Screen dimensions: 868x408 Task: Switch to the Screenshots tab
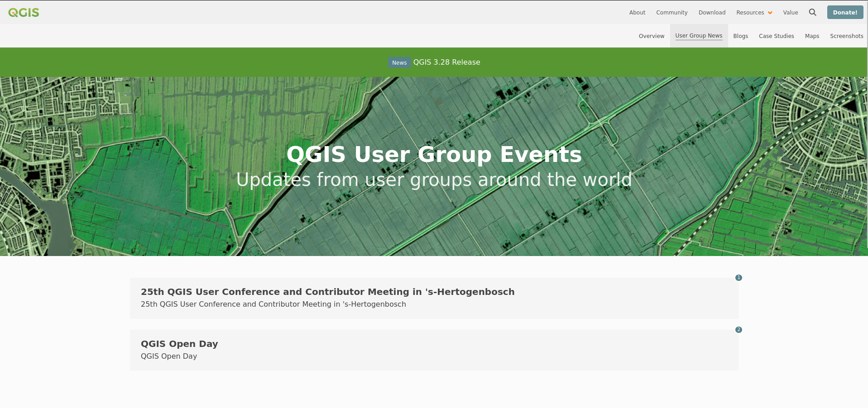pyautogui.click(x=846, y=36)
